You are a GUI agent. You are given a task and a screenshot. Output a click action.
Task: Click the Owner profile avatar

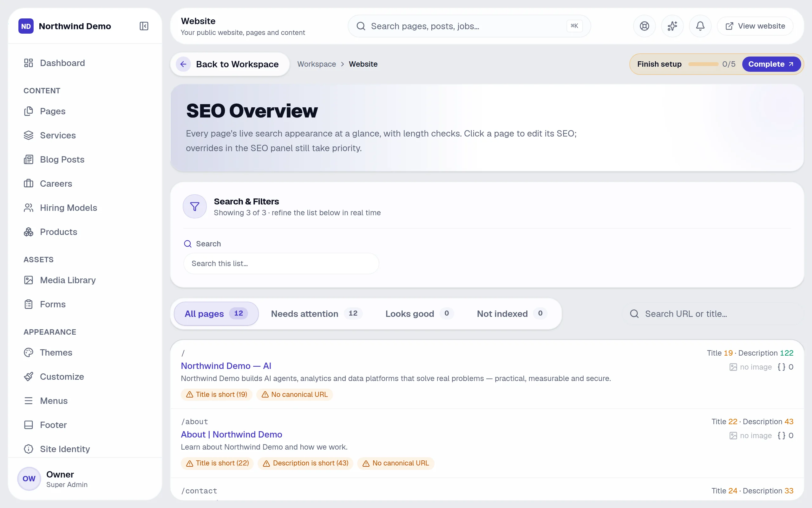[x=29, y=478]
